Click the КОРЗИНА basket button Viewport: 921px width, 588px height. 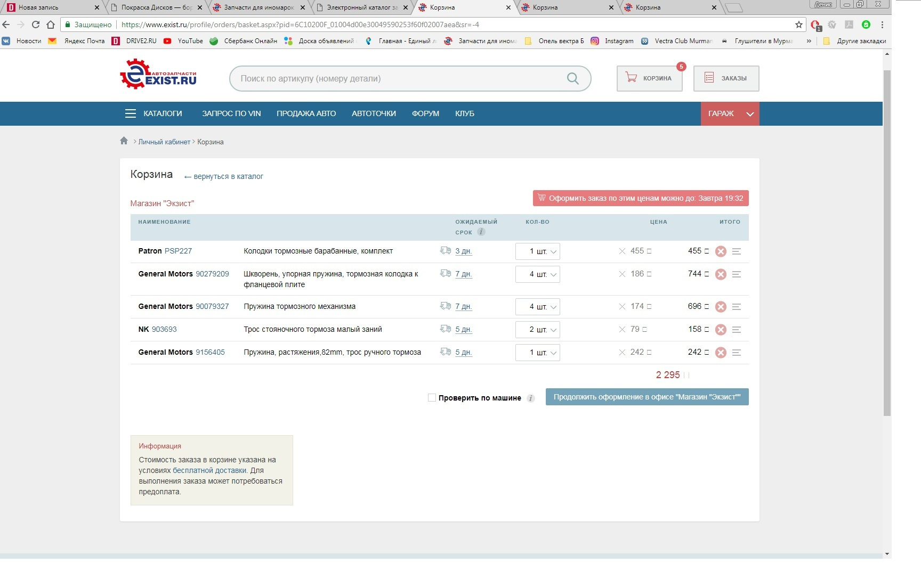[x=649, y=78]
